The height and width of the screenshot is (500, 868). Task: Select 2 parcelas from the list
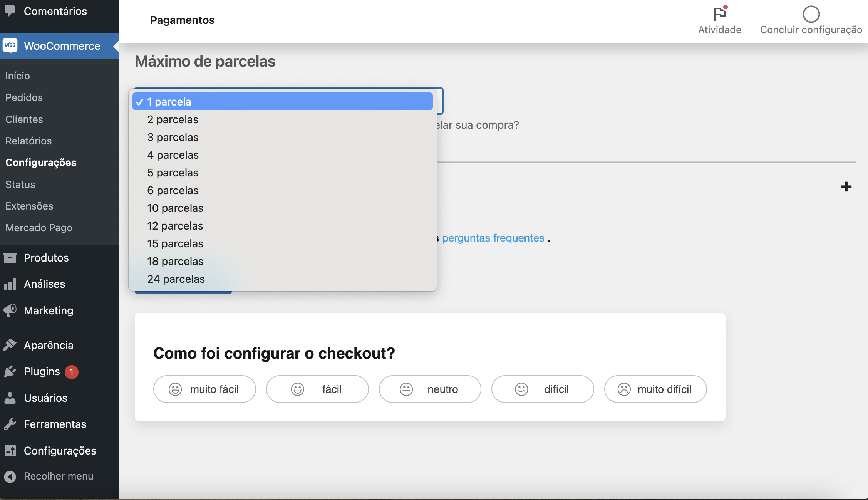283,119
